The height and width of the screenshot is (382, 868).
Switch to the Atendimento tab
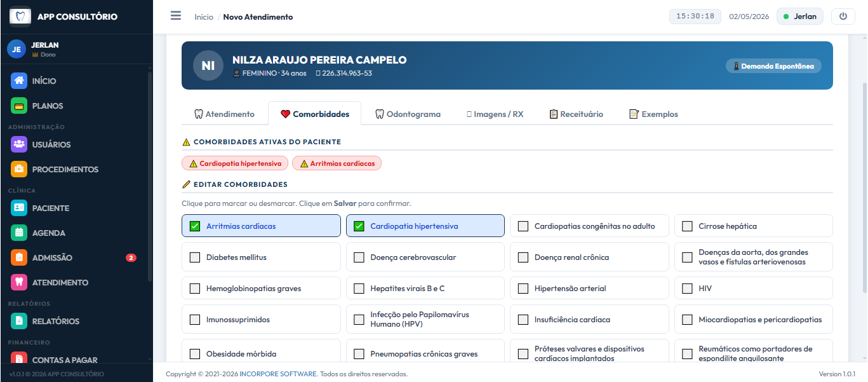point(224,114)
